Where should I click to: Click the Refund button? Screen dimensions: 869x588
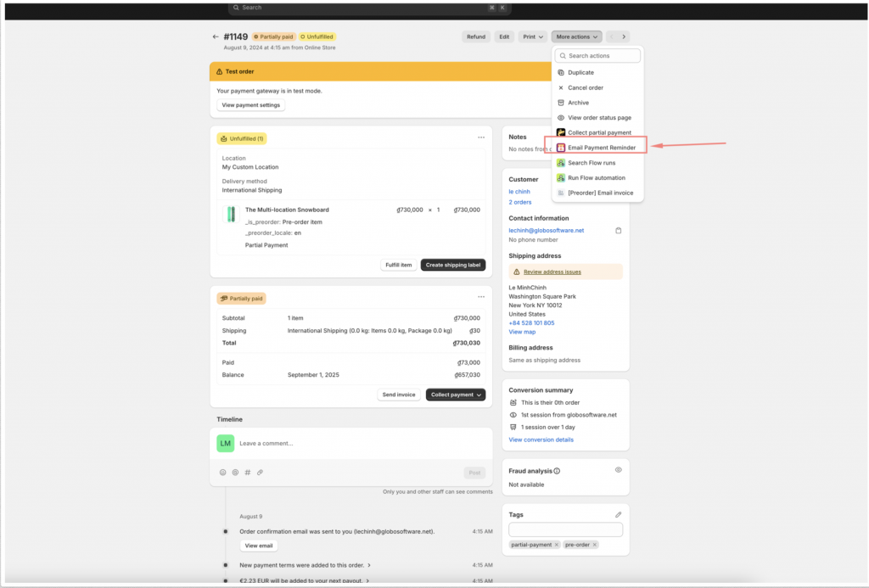(x=475, y=36)
